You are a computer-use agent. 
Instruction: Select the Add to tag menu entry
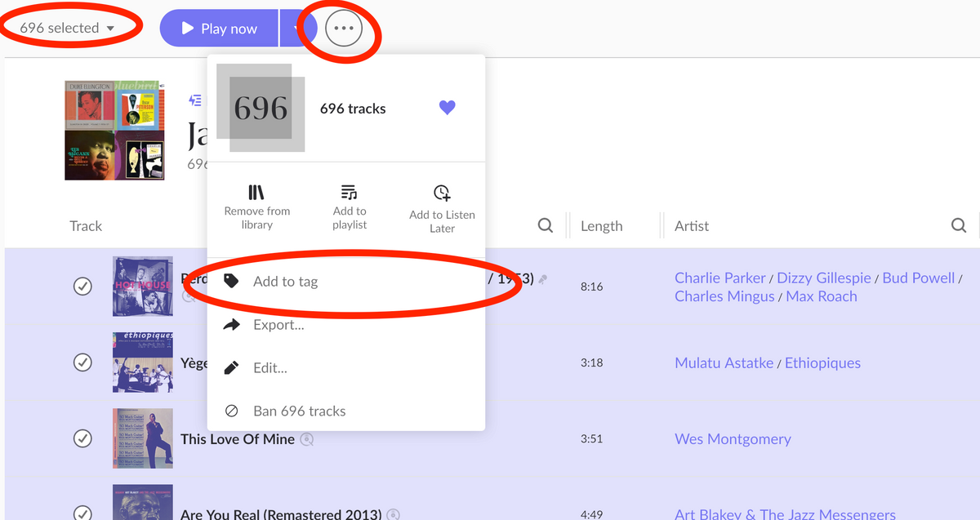point(346,282)
